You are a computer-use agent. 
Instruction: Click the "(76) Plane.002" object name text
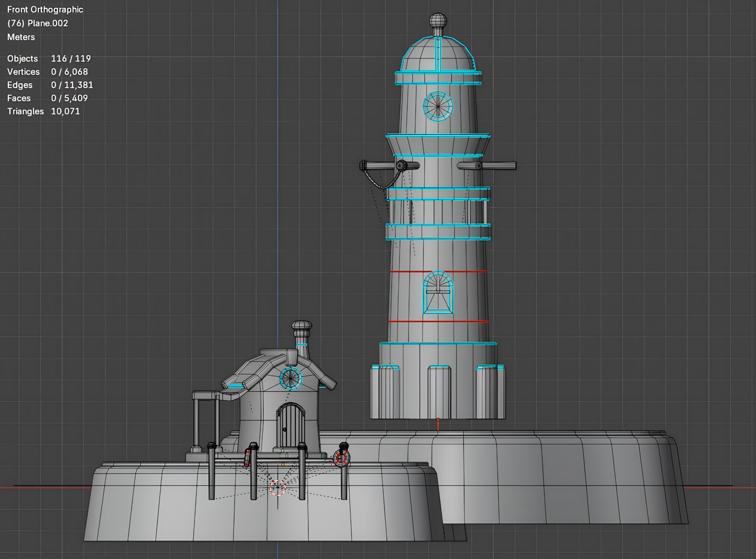click(38, 23)
